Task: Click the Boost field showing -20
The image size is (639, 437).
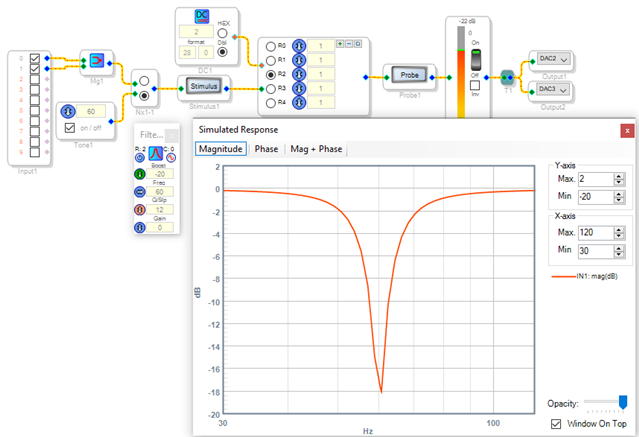Action: (x=160, y=174)
